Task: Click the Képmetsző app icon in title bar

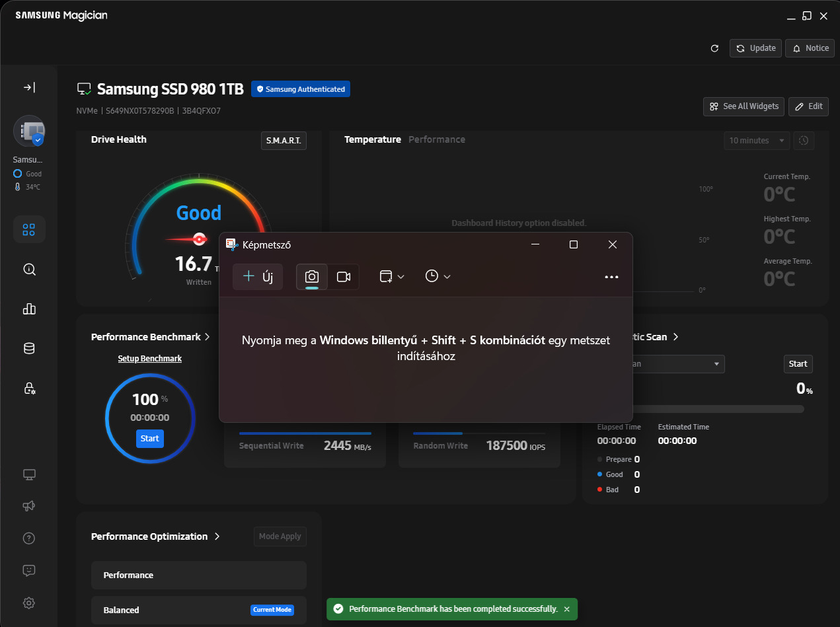Action: click(231, 244)
